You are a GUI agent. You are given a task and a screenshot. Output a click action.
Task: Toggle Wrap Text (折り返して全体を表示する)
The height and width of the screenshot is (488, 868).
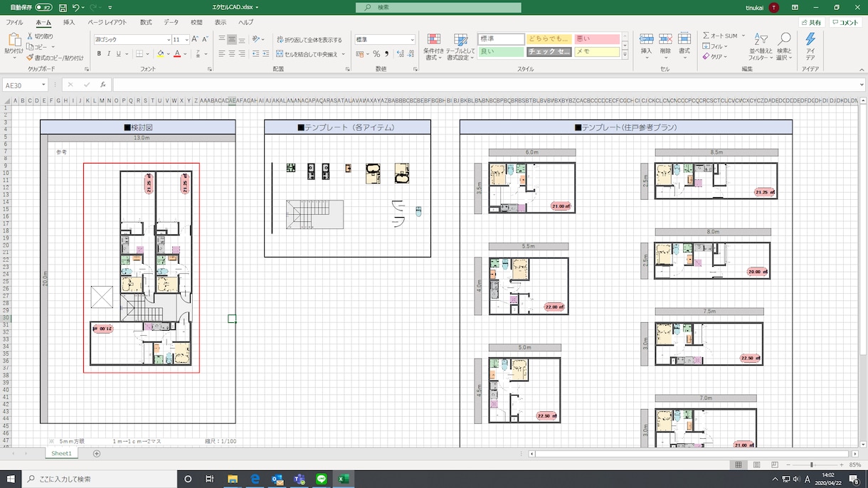[x=309, y=40]
